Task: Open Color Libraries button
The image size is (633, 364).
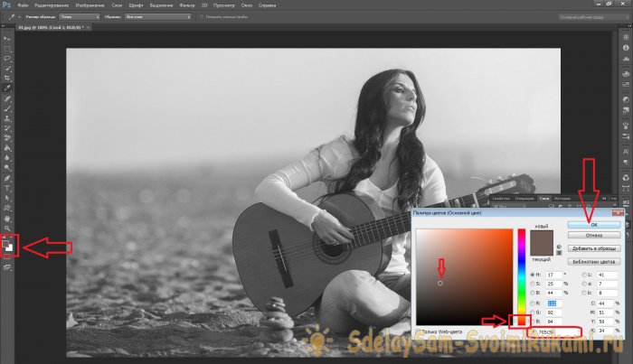Action: (594, 262)
